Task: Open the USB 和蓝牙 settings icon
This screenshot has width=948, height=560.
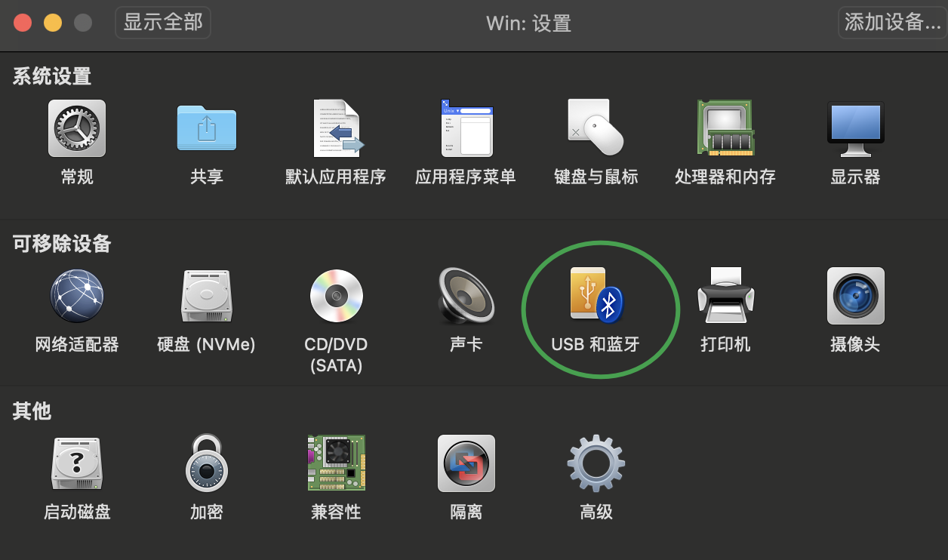Action: (596, 296)
